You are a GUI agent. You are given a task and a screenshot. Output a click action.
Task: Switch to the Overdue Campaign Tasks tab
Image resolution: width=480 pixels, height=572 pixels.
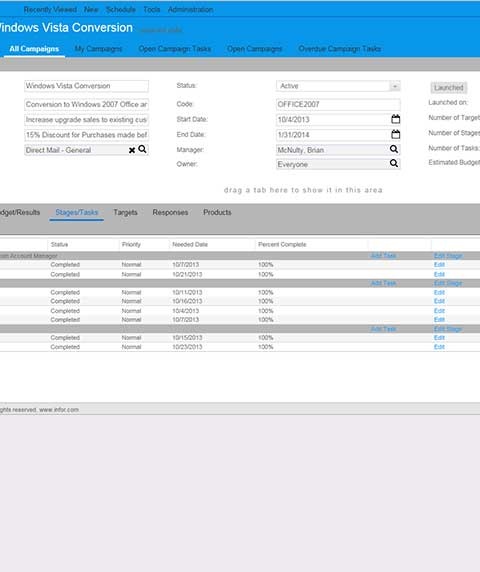(340, 49)
